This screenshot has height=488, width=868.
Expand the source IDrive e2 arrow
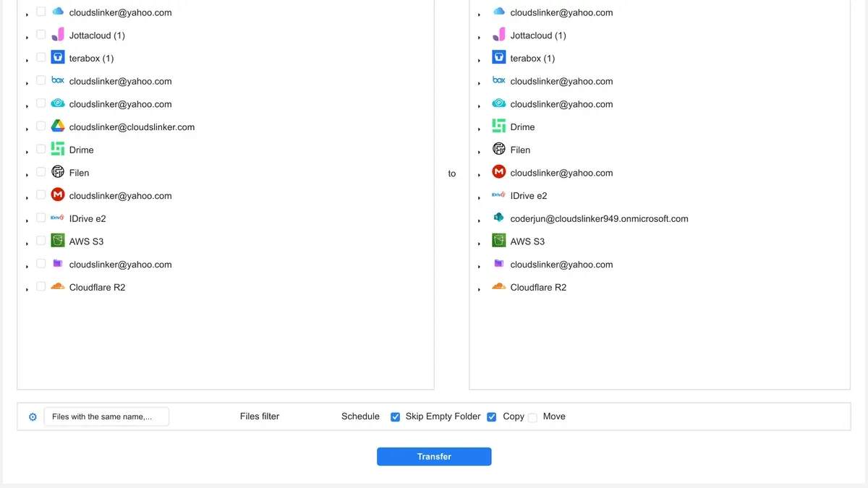pyautogui.click(x=27, y=221)
